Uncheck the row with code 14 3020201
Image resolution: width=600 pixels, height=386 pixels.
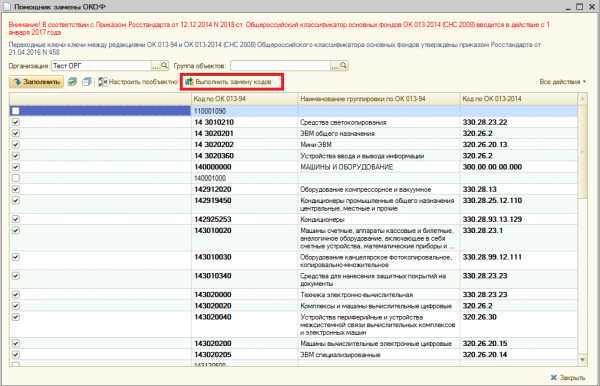coord(15,133)
